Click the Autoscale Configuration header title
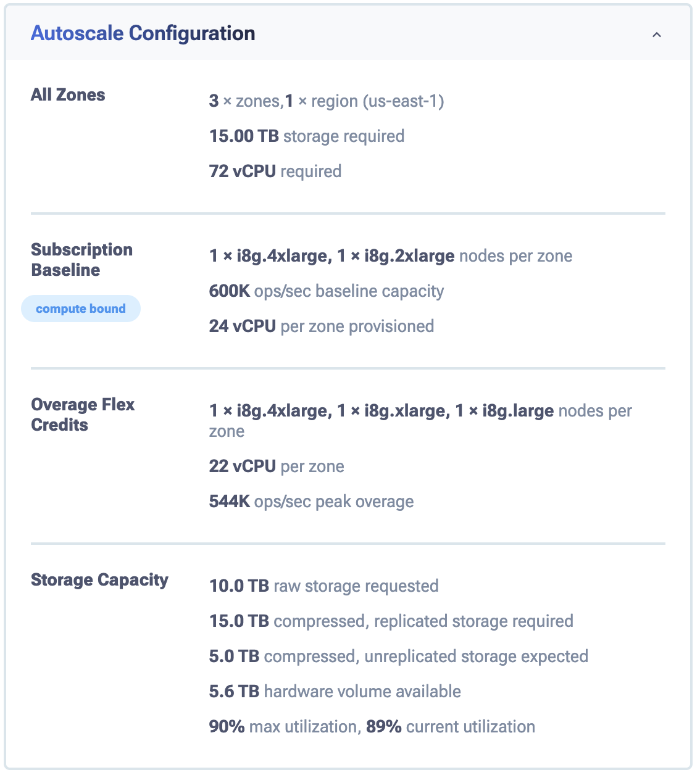Image resolution: width=700 pixels, height=775 pixels. coord(143,33)
